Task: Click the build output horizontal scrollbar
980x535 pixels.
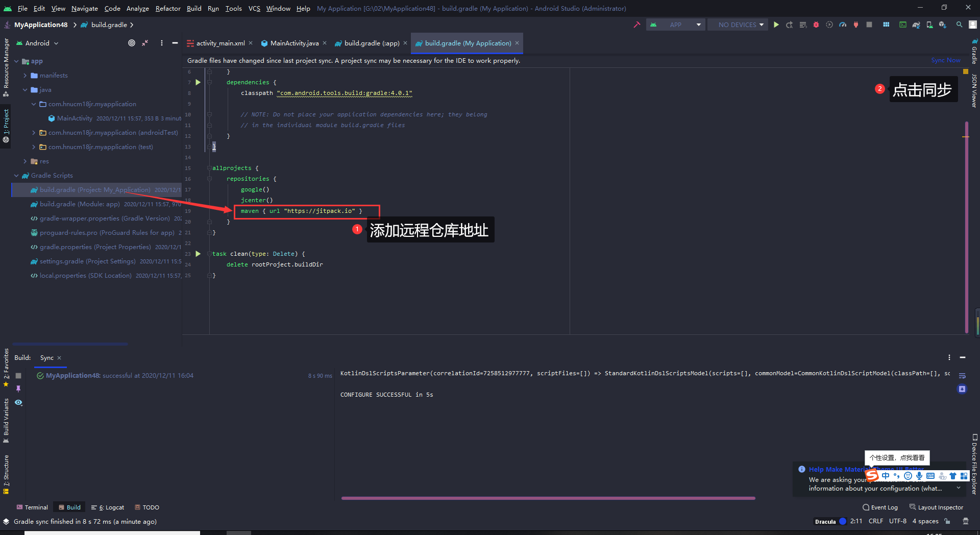Action: point(548,498)
